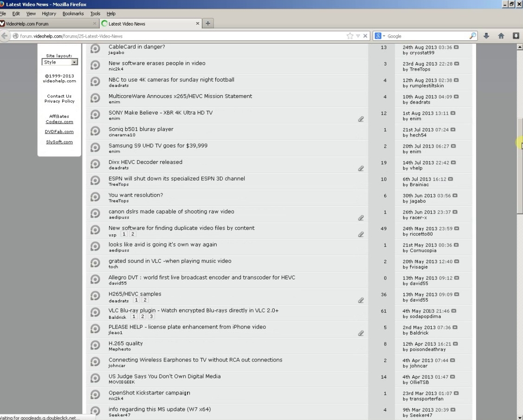Image resolution: width=523 pixels, height=420 pixels.
Task: Open search engine selector dropdown
Action: pyautogui.click(x=380, y=36)
